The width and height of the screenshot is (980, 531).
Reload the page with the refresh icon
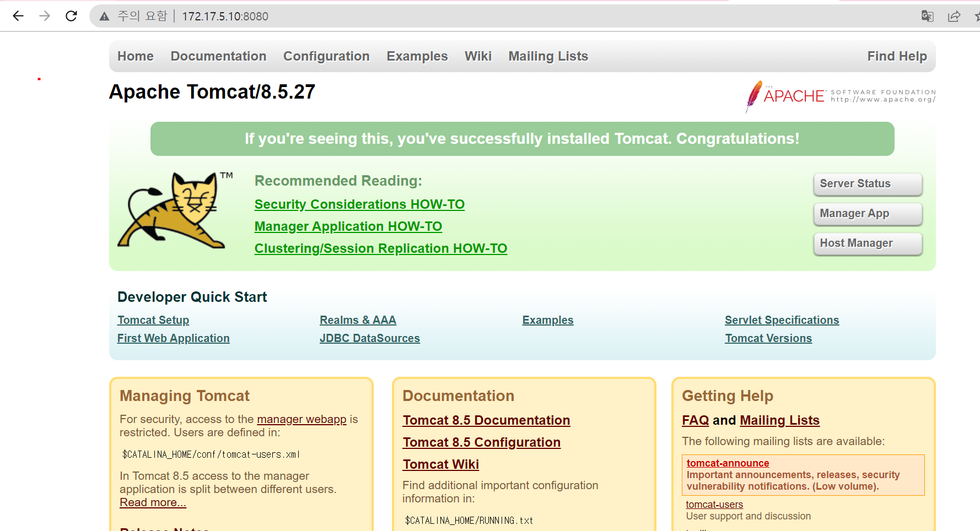coord(71,16)
